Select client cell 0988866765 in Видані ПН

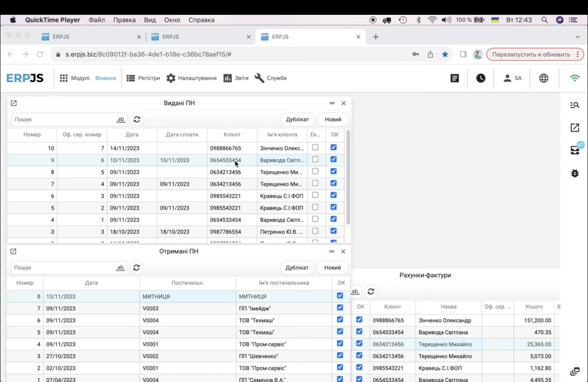(x=232, y=148)
